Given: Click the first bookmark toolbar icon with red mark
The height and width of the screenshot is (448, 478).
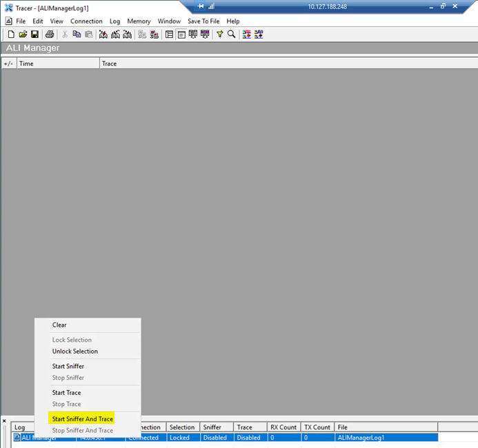Looking at the screenshot, I should 103,34.
